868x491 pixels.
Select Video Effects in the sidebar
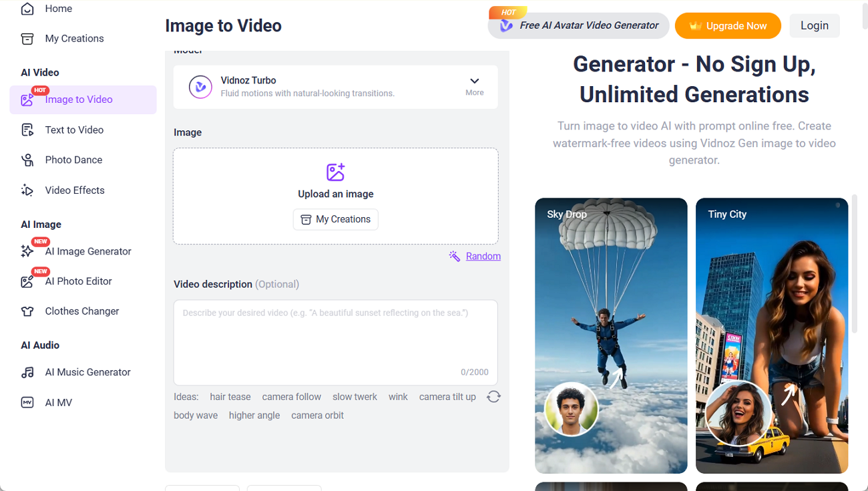(75, 190)
